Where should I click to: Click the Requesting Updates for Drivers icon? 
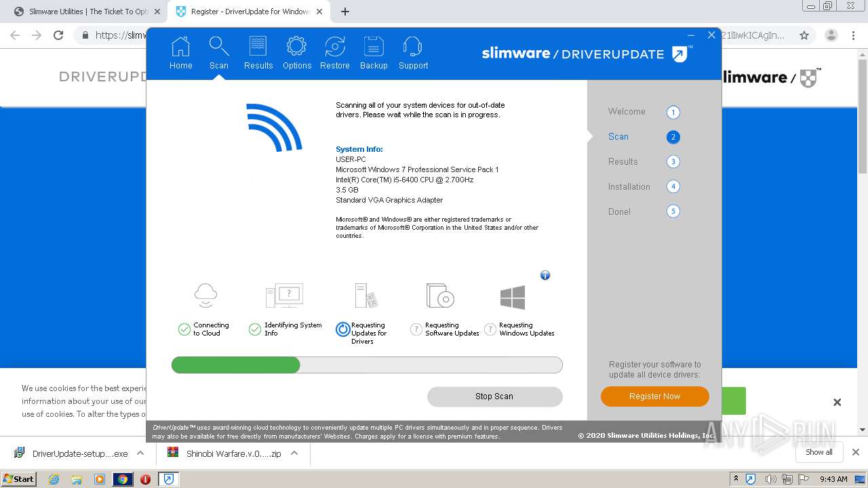coord(366,296)
